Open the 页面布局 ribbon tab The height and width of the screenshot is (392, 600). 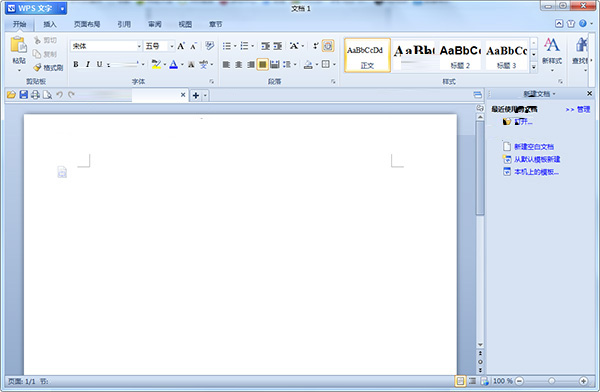[87, 24]
